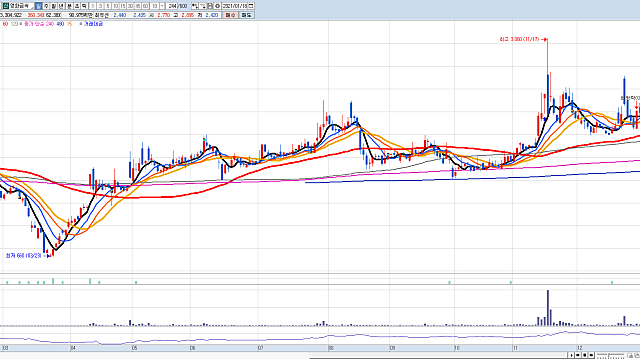Switch to the tick (틱) chart period
This screenshot has width=640, height=360.
tap(84, 6)
